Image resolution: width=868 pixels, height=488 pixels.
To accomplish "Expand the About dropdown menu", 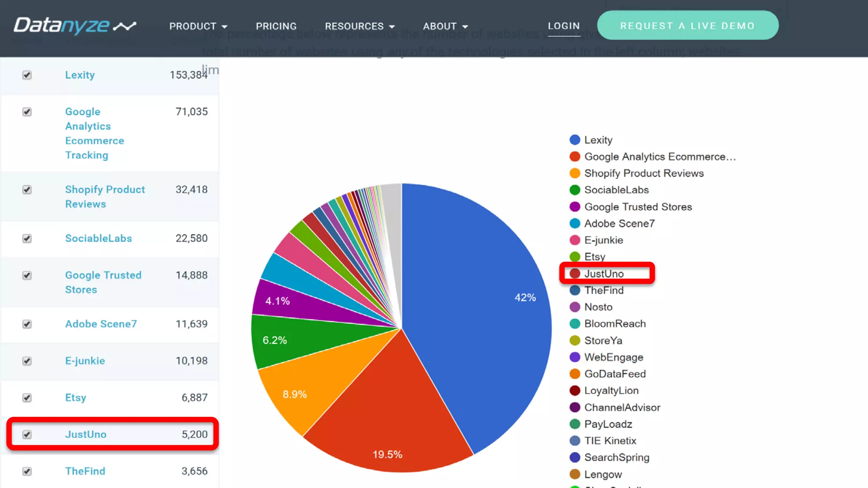I will [x=445, y=26].
